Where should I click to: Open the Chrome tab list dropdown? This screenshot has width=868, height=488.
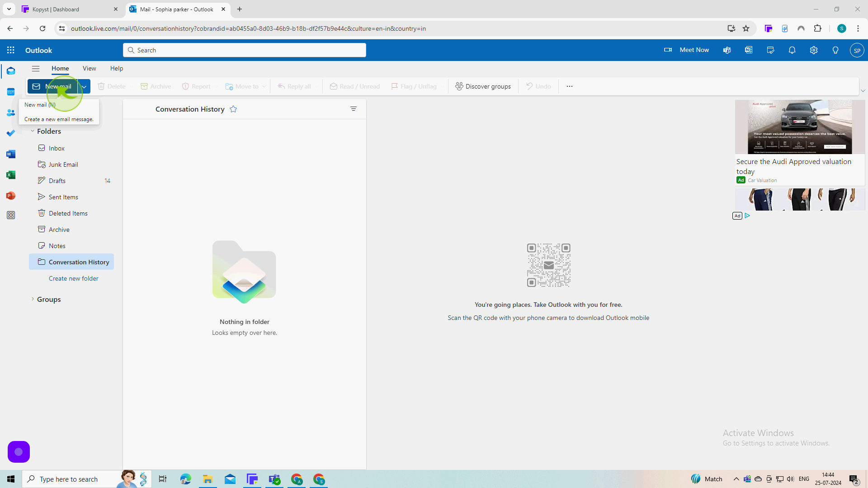9,9
